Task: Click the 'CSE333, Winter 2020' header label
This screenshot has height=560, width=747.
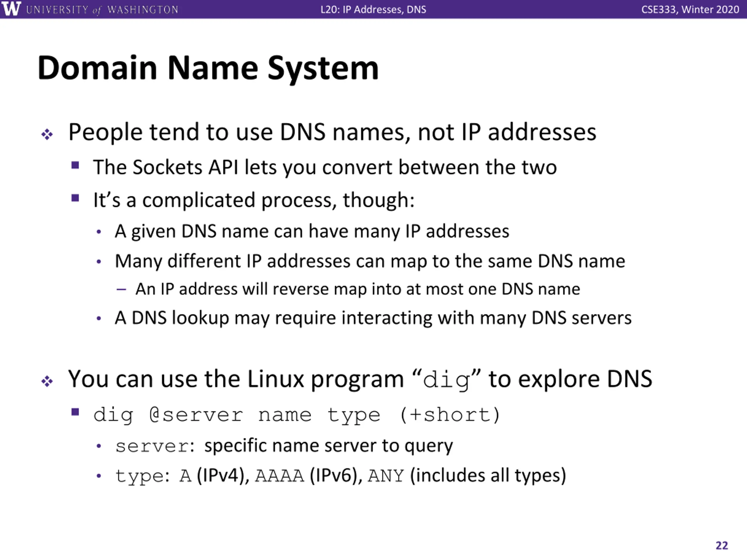Action: [690, 9]
